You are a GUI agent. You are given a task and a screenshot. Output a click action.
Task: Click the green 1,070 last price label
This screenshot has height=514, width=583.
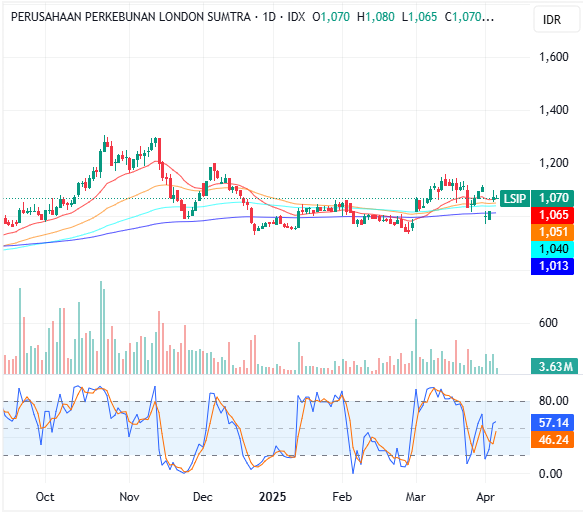point(553,198)
